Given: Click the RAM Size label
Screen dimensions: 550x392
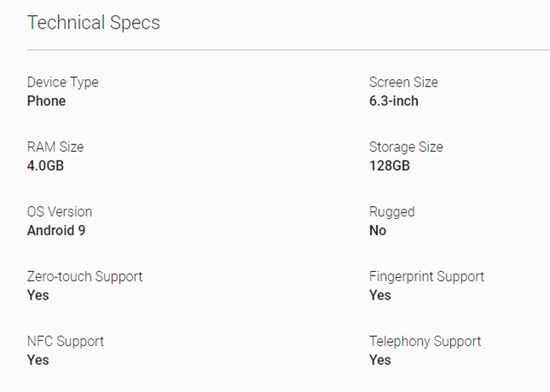Looking at the screenshot, I should pos(55,147).
